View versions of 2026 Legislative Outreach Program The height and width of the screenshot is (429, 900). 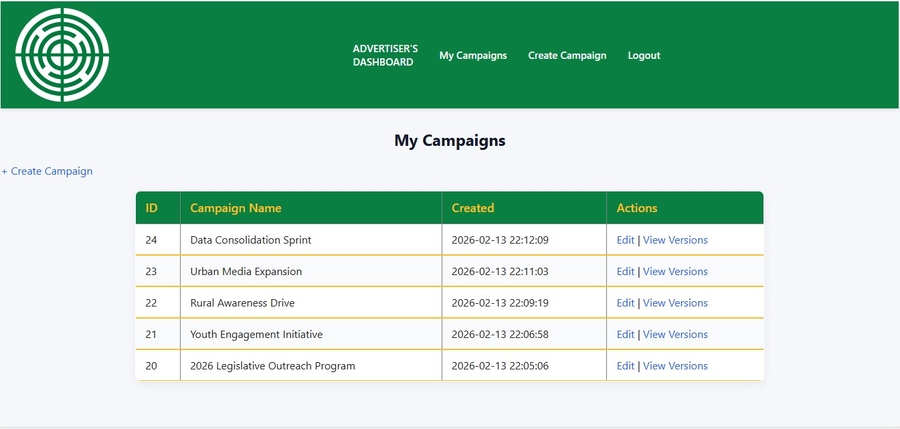tap(675, 366)
